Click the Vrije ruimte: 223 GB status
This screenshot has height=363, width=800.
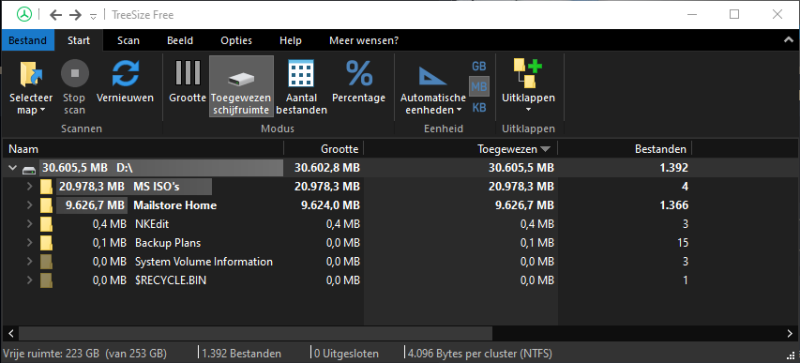tap(85, 353)
